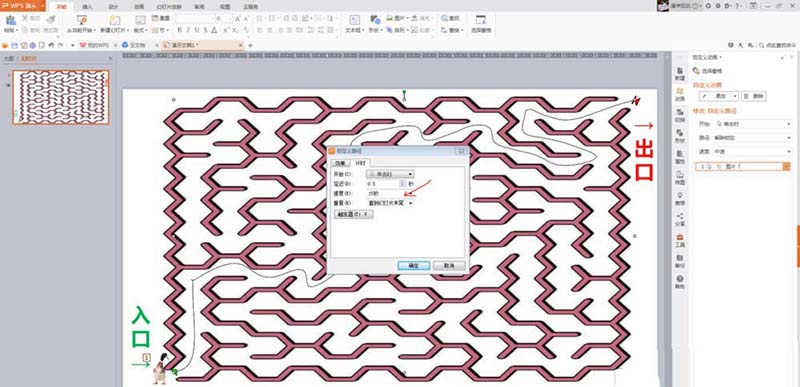Open the Animation sidebar icon
This screenshot has height=387, width=800.
click(x=680, y=94)
